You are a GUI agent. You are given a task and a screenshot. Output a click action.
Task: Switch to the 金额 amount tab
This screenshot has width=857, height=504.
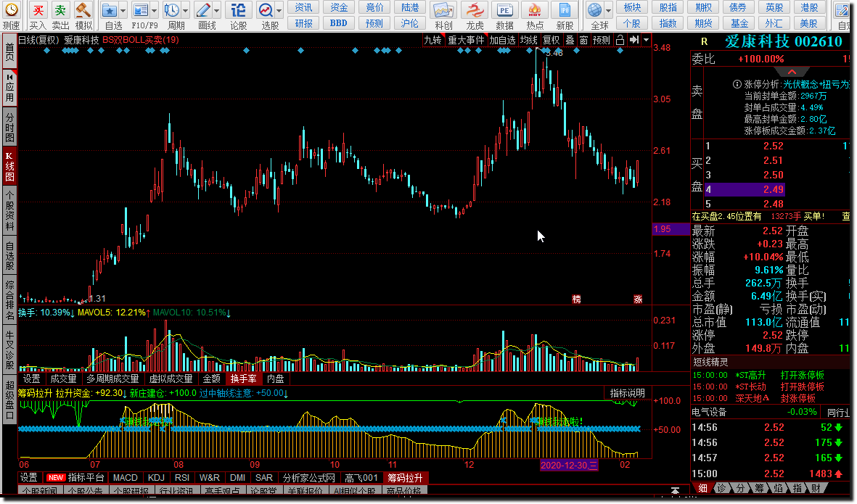211,379
